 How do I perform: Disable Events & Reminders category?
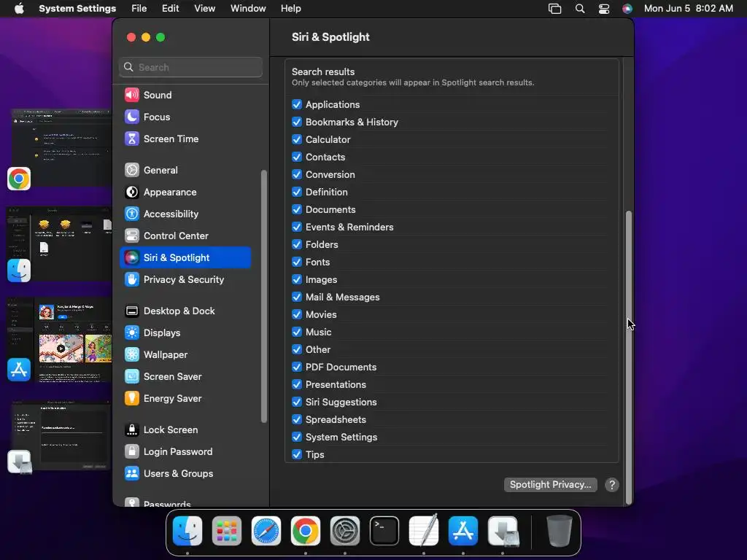pyautogui.click(x=297, y=227)
